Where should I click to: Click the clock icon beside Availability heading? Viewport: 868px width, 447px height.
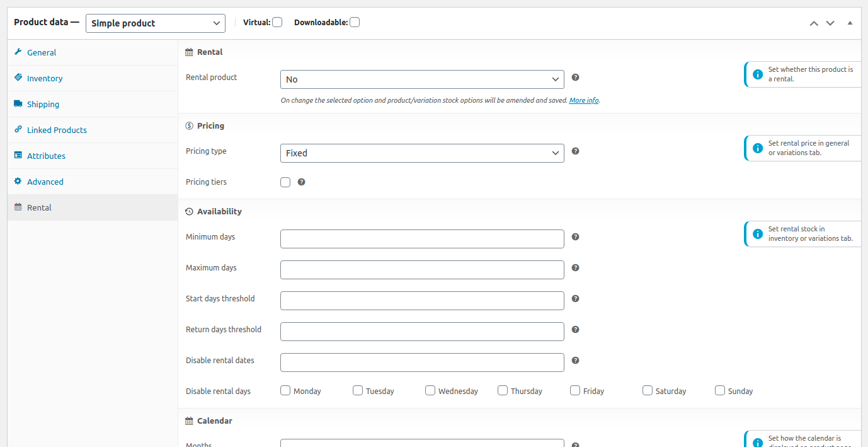click(188, 211)
